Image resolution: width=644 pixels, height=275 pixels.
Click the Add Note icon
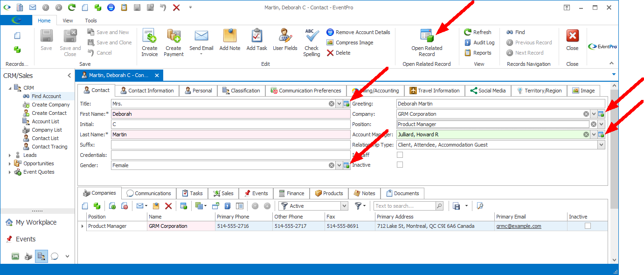pyautogui.click(x=230, y=35)
